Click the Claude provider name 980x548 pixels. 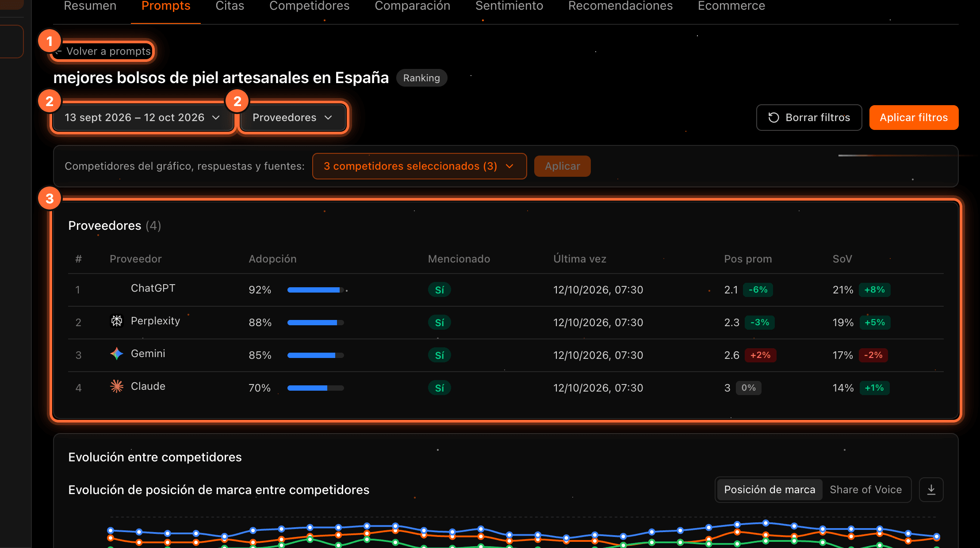[148, 386]
